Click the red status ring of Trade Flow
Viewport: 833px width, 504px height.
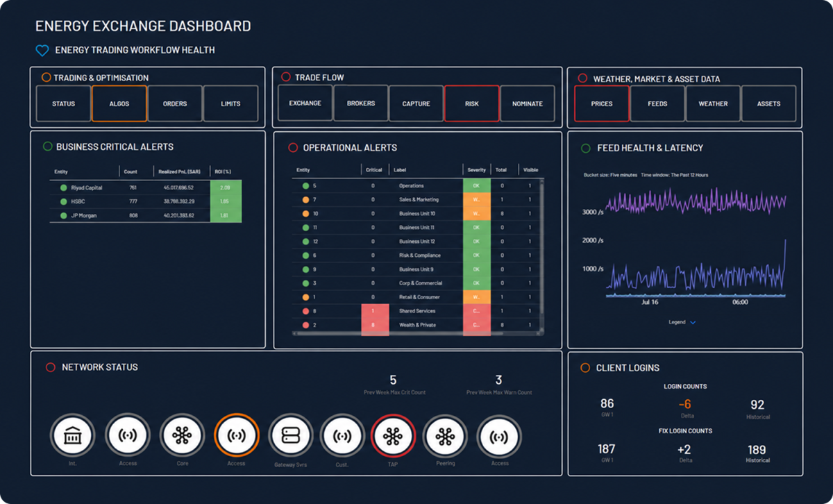tap(286, 77)
